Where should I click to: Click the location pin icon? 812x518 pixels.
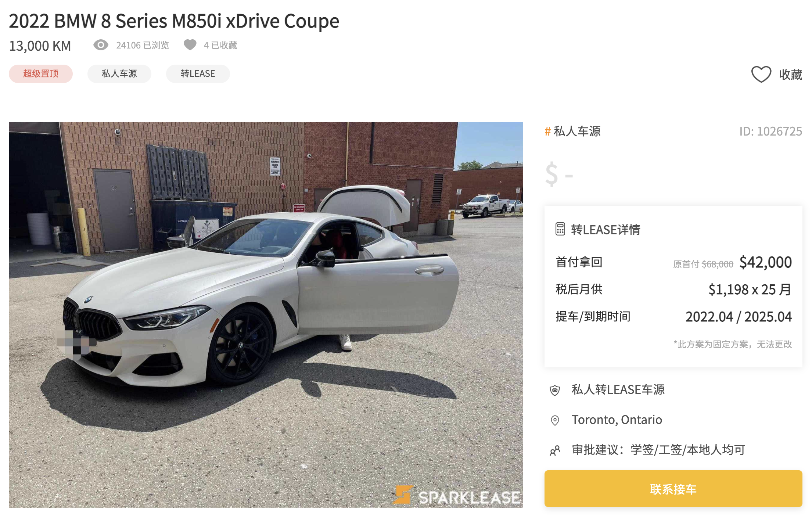555,420
